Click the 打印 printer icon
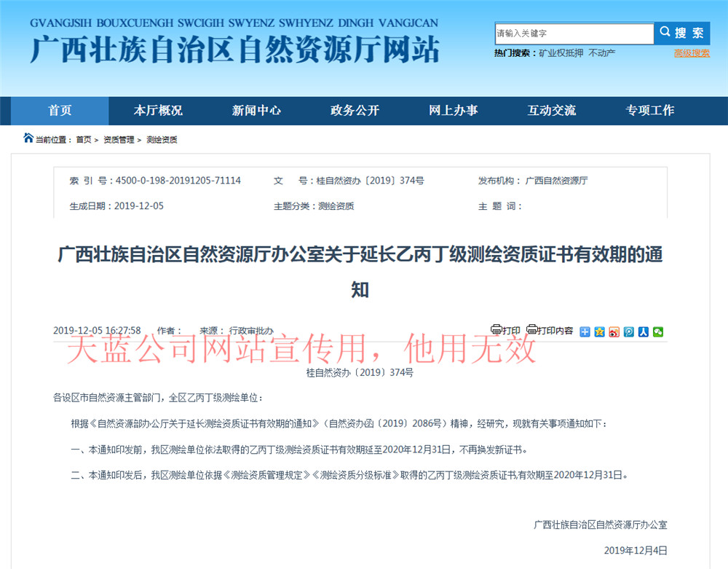Screen dimensions: 728x569 (496, 329)
